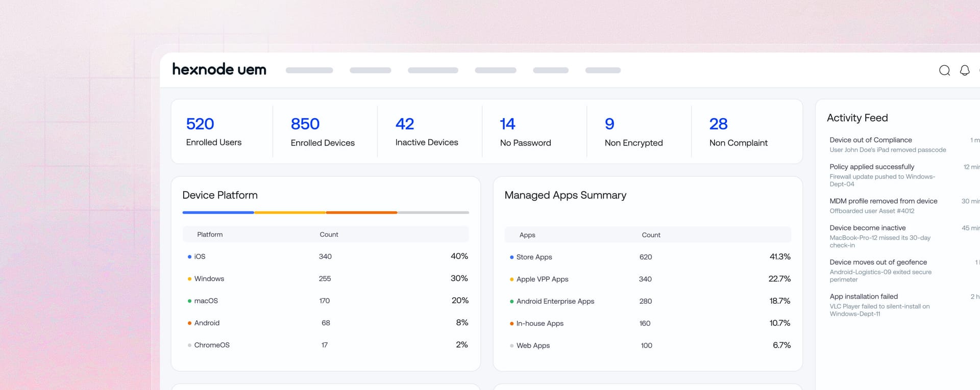
Task: Select the Web Apps row
Action: (648, 346)
